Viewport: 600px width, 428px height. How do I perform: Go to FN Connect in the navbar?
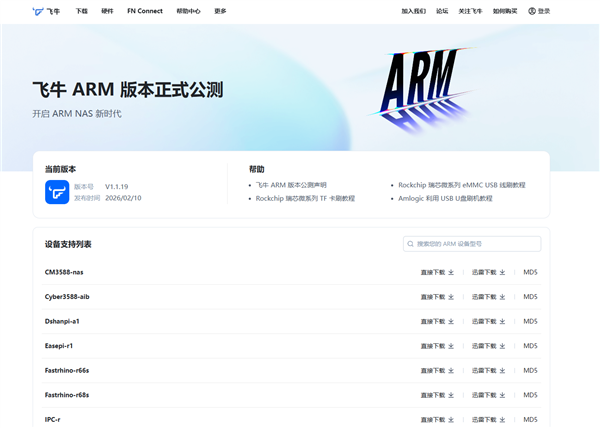click(145, 11)
